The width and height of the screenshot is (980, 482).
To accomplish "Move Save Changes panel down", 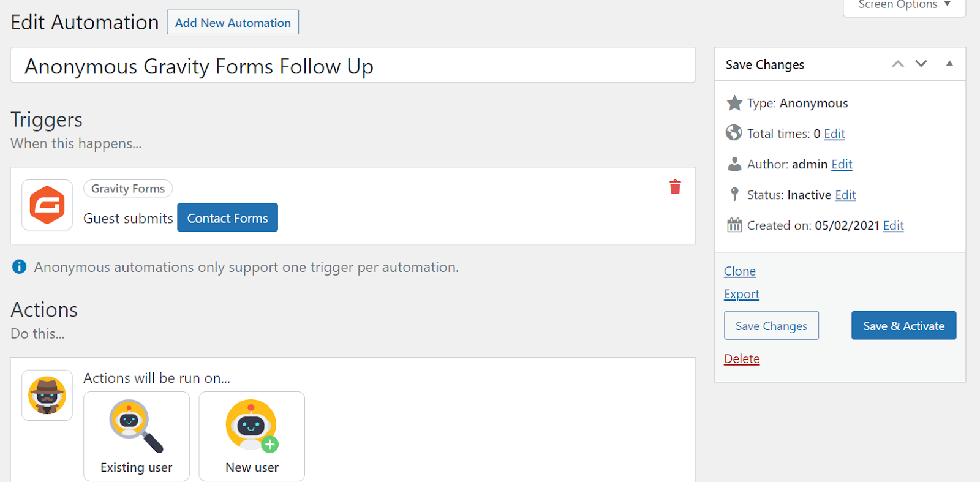I will 921,64.
